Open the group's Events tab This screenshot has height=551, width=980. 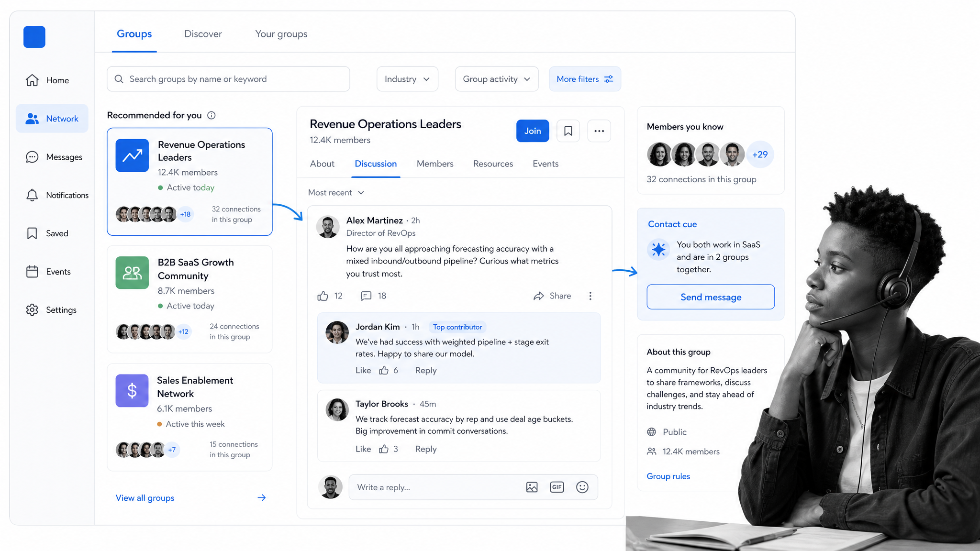coord(546,164)
